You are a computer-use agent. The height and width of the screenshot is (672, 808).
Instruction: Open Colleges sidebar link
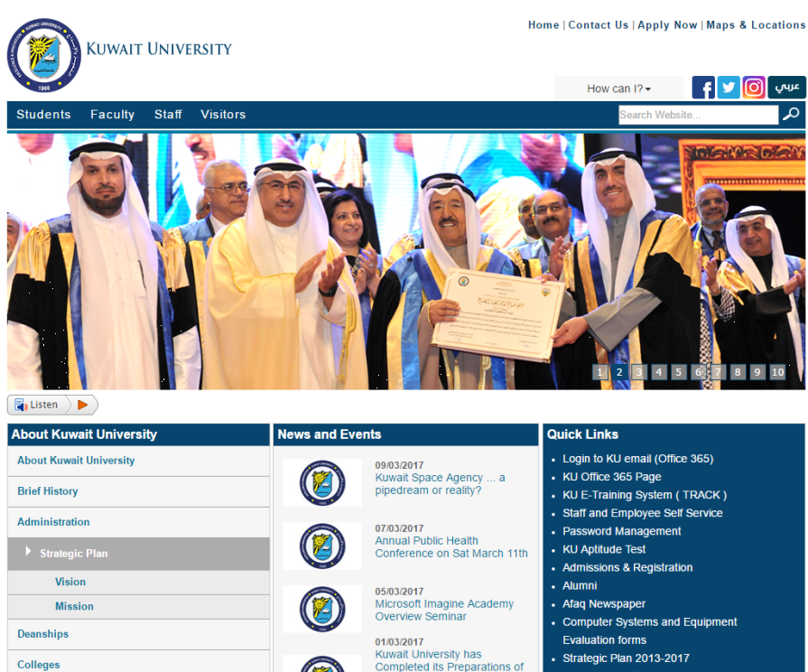coord(39,665)
